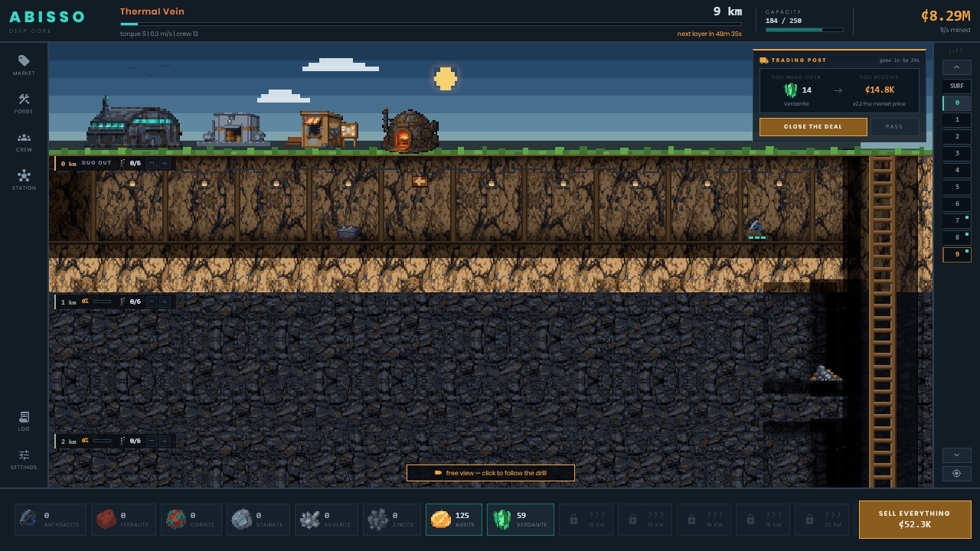Select the Aurite ore slot
Viewport: 980px width, 551px height.
[454, 520]
